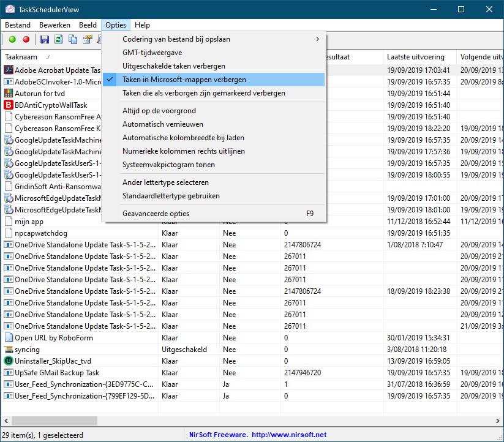Screen dimensions: 504x442
Task: Click the left arrow of horizontal scrollbar
Action: [x=6, y=421]
